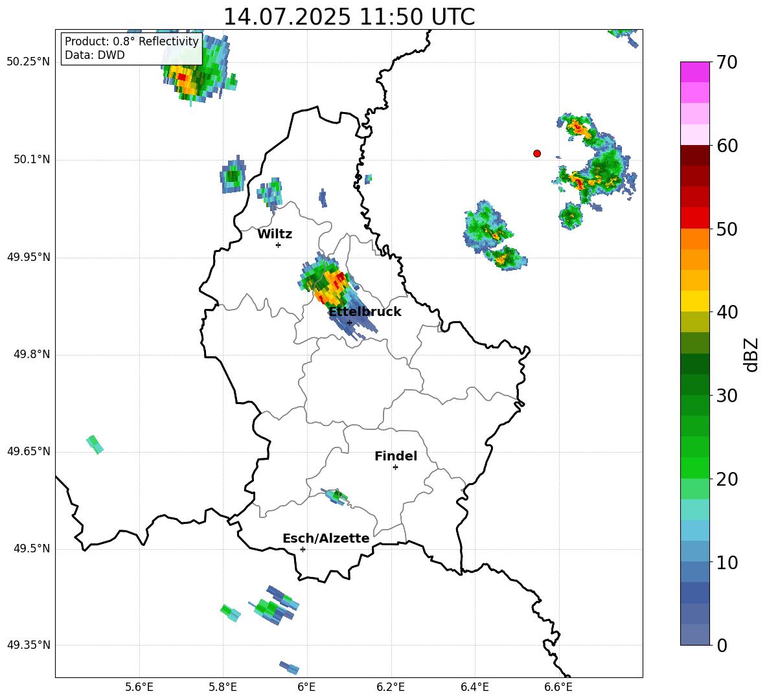Pick the light blue swatch just above 10 dBZ
Screen dimensions: 767x700
[x=695, y=551]
